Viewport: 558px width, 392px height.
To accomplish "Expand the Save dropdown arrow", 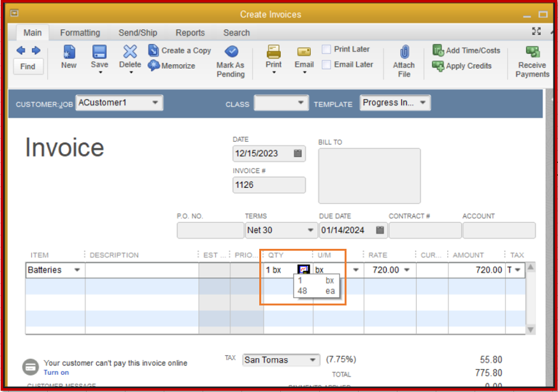I will (101, 73).
